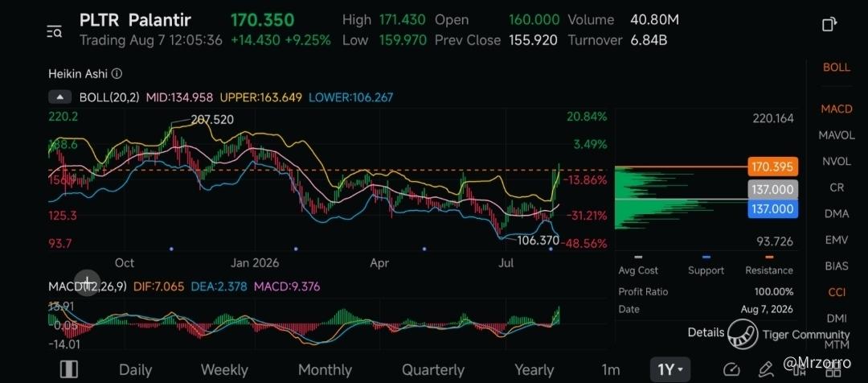Click the Volume 40.80M value
Viewport: 868px width, 383px height.
click(654, 20)
